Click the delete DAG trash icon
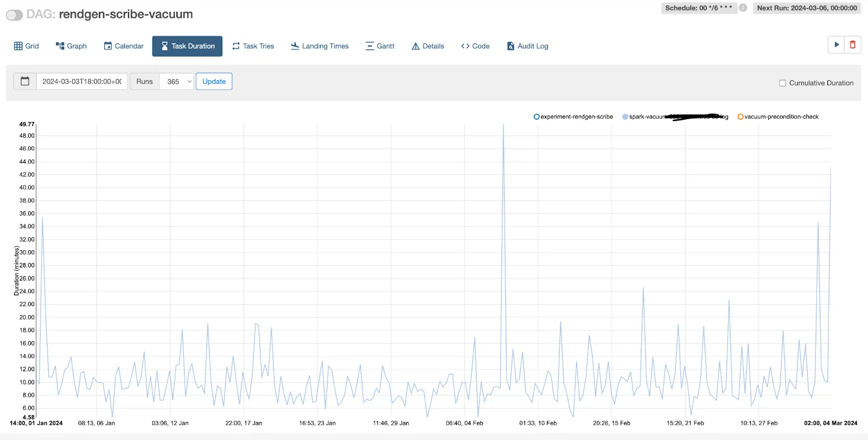This screenshot has height=440, width=868. pyautogui.click(x=852, y=45)
